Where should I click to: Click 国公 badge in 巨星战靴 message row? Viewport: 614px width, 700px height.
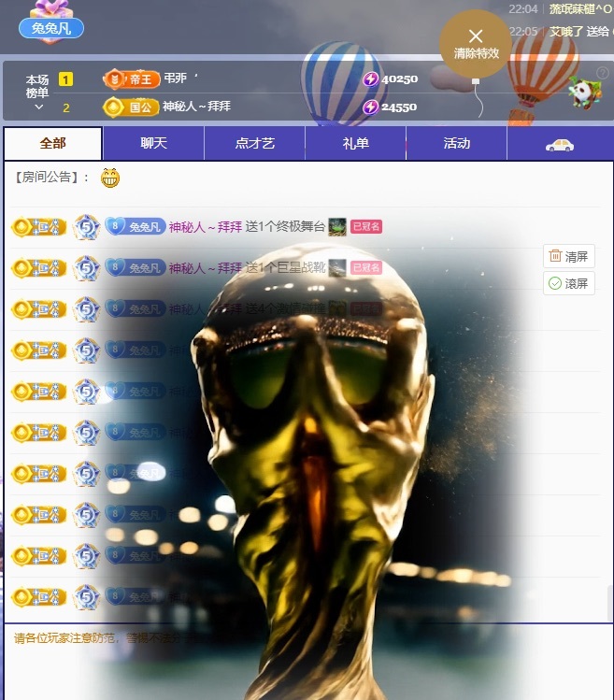pos(39,268)
